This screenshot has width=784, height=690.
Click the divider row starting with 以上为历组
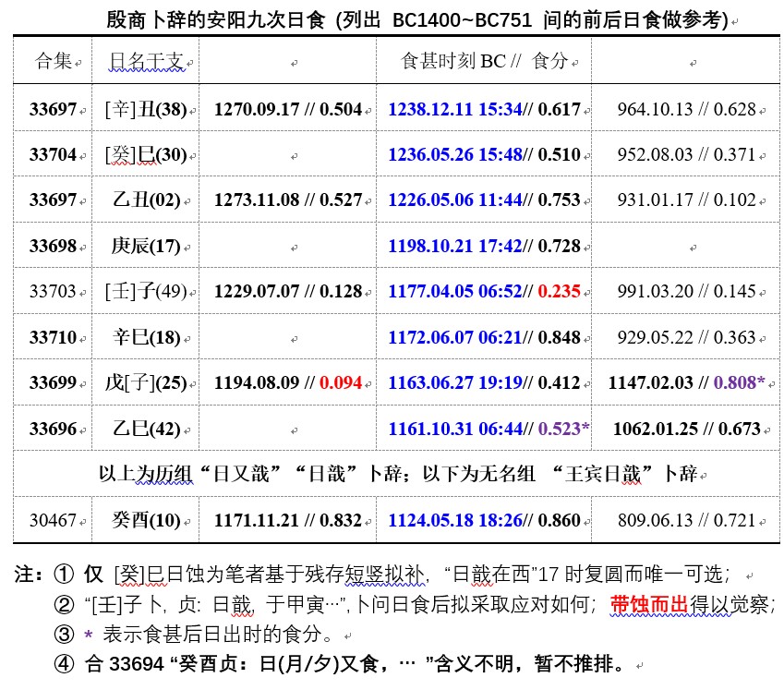pos(397,474)
